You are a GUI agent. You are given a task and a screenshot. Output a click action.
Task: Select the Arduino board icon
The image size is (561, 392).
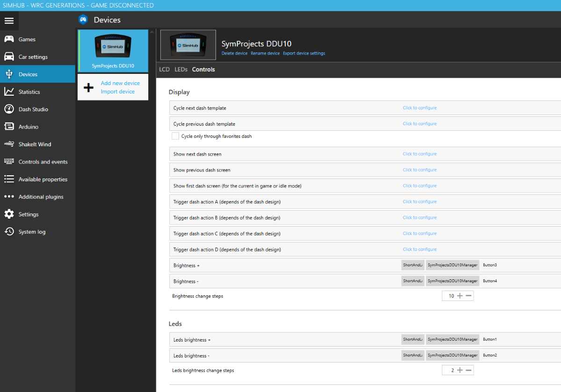9,127
